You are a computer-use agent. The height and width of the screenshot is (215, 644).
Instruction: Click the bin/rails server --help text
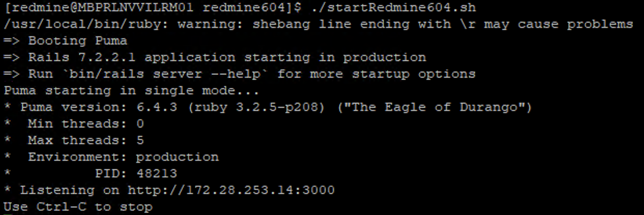pyautogui.click(x=165, y=74)
